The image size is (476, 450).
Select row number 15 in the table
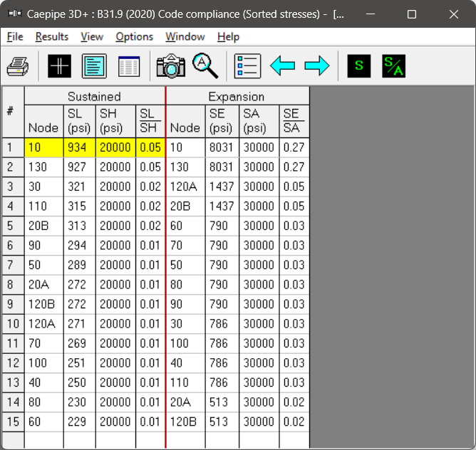11,422
